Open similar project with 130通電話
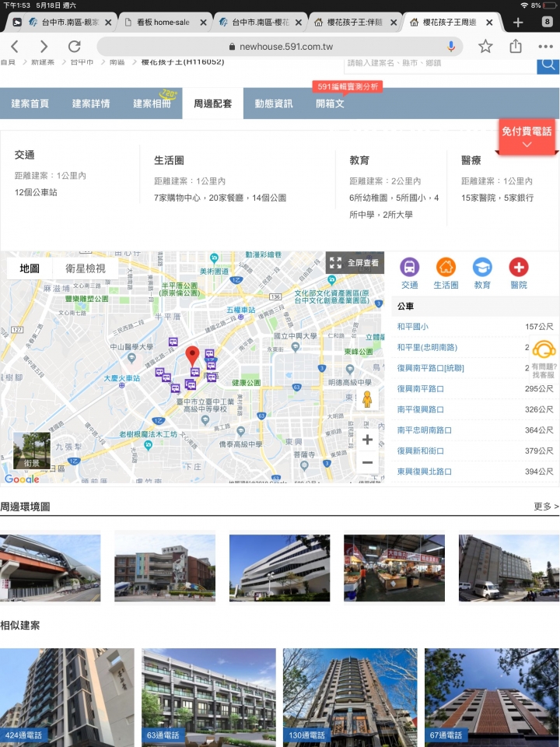 click(350, 697)
